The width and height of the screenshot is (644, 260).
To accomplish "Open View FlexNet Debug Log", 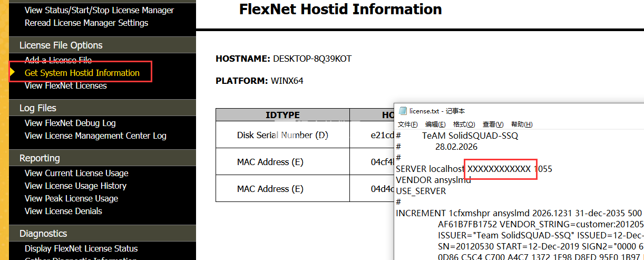I will [x=70, y=123].
